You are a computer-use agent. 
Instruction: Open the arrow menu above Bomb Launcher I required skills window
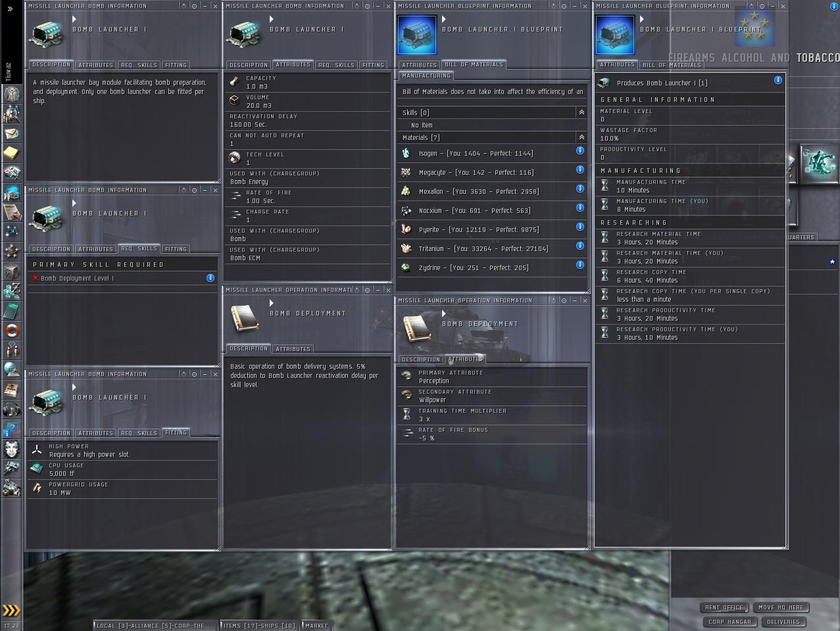pyautogui.click(x=74, y=204)
